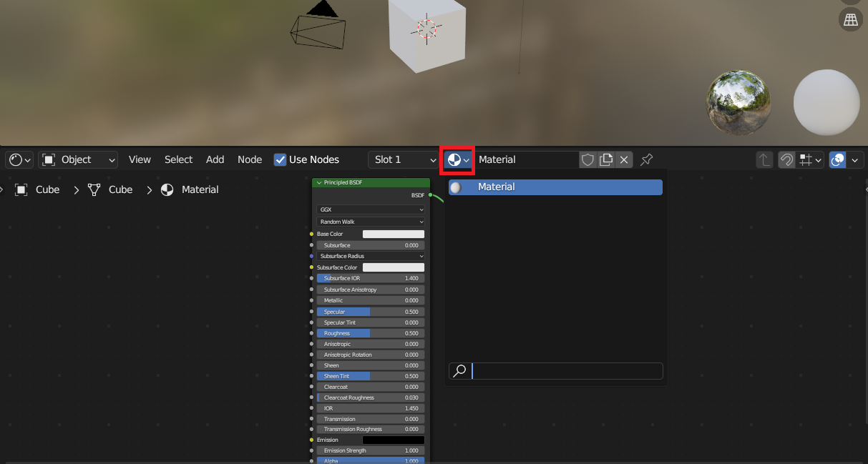Image resolution: width=868 pixels, height=464 pixels.
Task: Open the snap type dropdown
Action: click(811, 159)
